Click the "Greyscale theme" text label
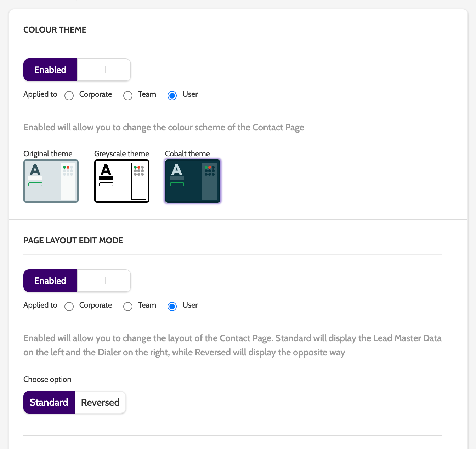Image resolution: width=476 pixels, height=449 pixels. tap(121, 154)
